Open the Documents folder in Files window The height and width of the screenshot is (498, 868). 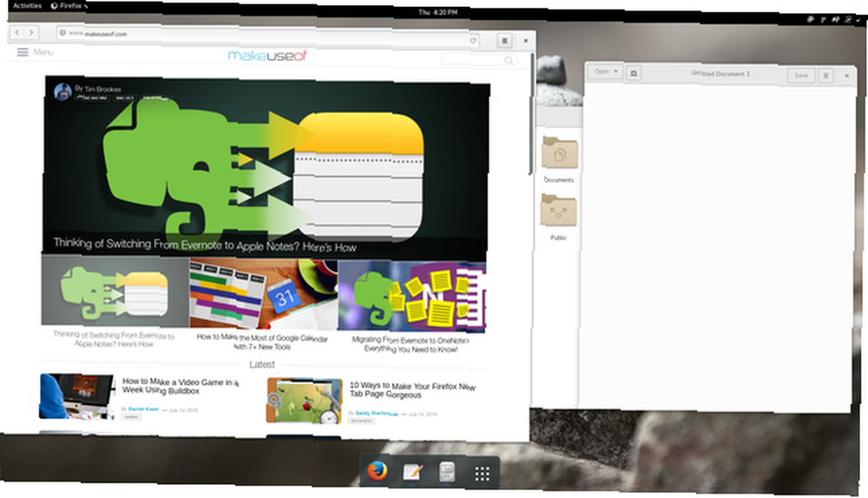coord(559,160)
